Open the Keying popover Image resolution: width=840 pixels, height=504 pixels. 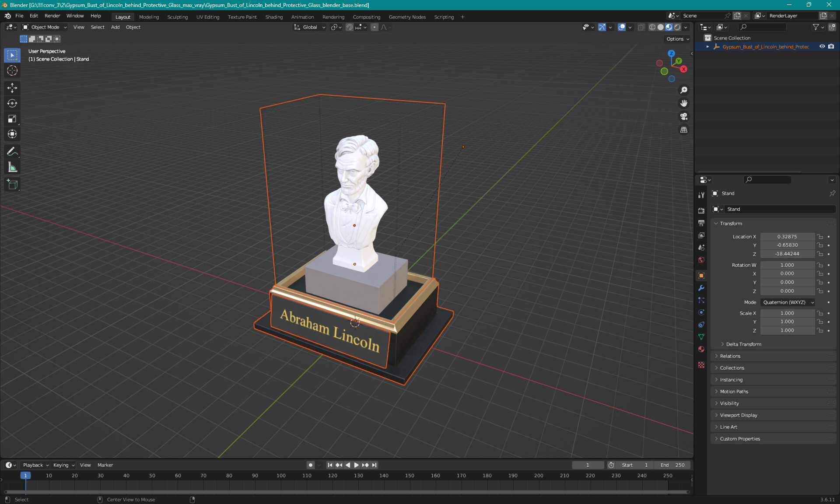coord(63,465)
